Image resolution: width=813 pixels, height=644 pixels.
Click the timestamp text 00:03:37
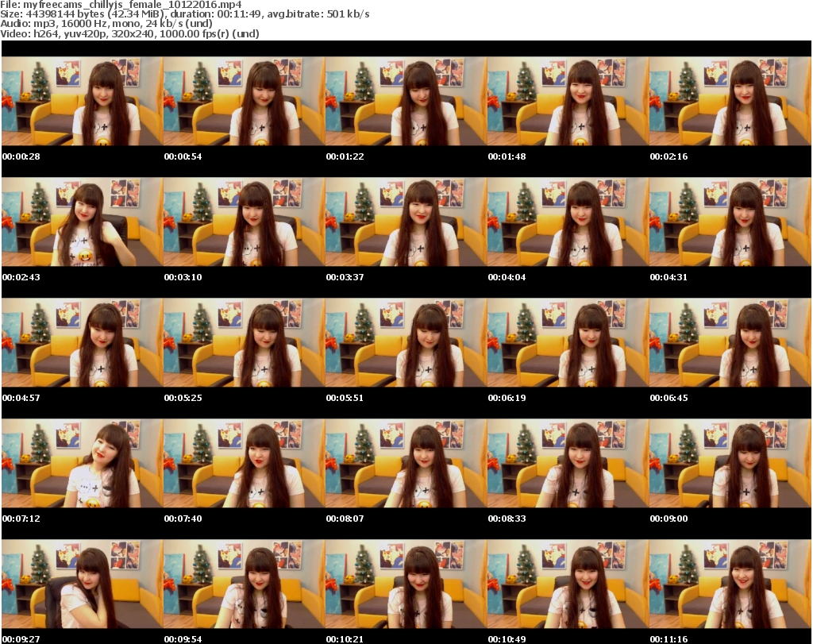coord(345,277)
